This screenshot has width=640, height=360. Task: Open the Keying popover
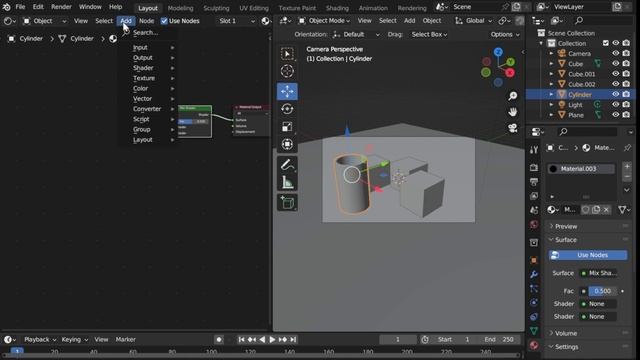click(x=74, y=340)
